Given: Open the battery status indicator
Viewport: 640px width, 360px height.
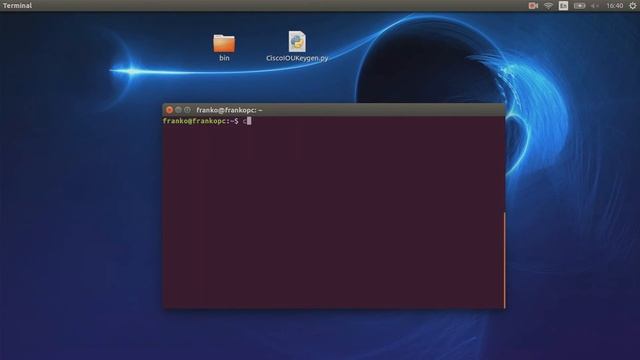Looking at the screenshot, I should pos(579,6).
